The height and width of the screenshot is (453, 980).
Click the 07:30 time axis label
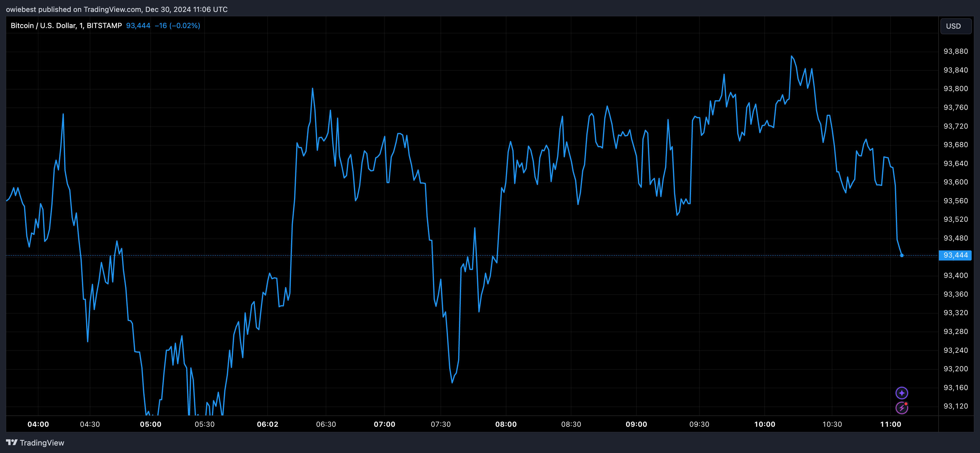tap(440, 424)
